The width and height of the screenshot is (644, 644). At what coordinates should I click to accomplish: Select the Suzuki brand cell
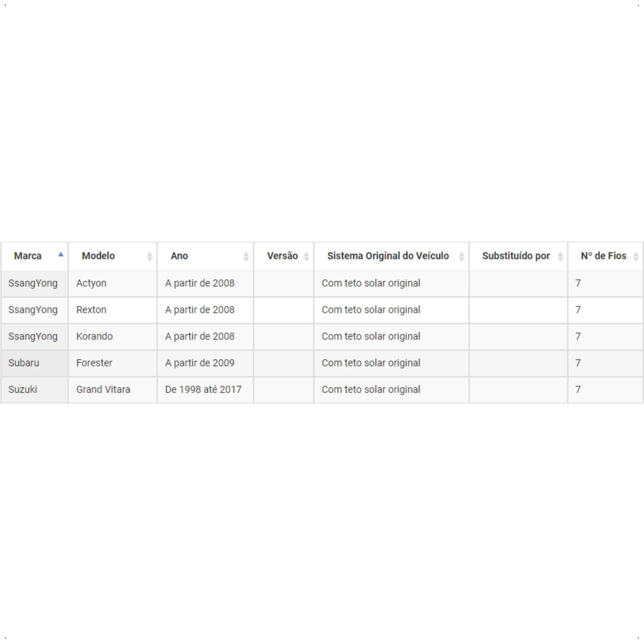click(35, 390)
